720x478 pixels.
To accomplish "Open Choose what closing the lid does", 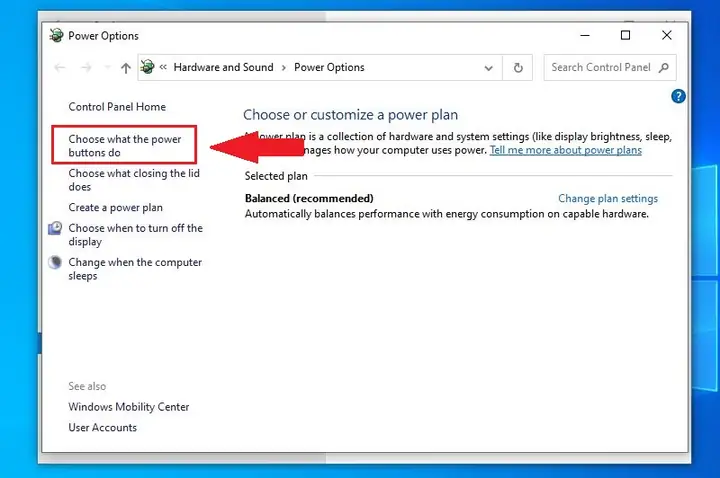I will click(x=134, y=180).
